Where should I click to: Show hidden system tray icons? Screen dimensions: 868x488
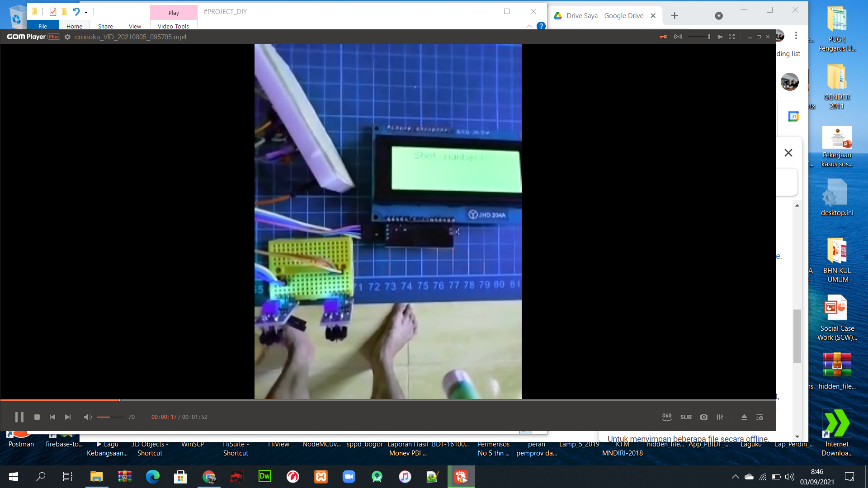click(x=736, y=477)
